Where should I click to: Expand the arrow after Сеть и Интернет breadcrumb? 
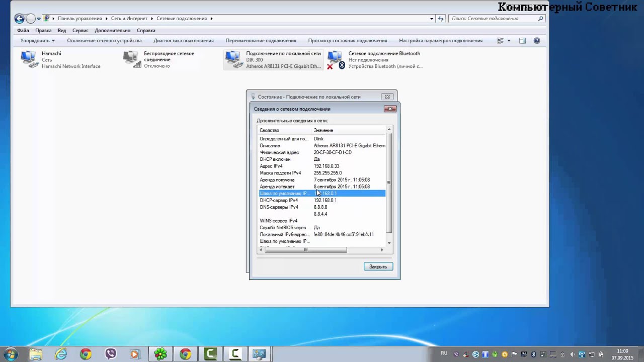click(x=152, y=19)
